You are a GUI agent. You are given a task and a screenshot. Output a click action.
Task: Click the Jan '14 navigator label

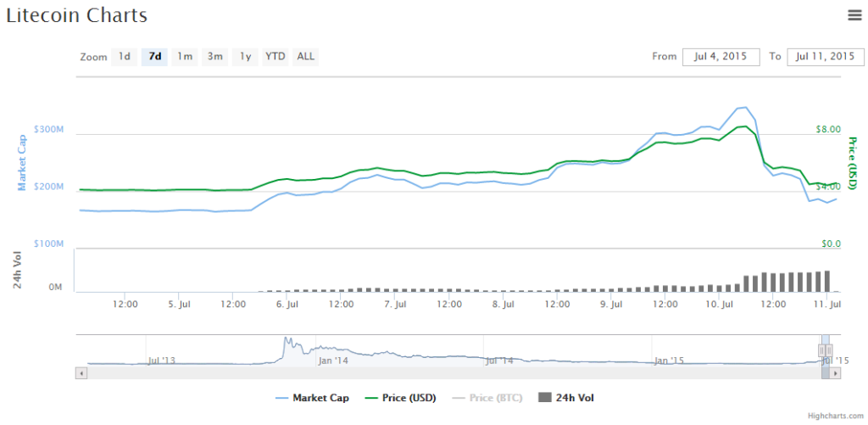pyautogui.click(x=334, y=361)
